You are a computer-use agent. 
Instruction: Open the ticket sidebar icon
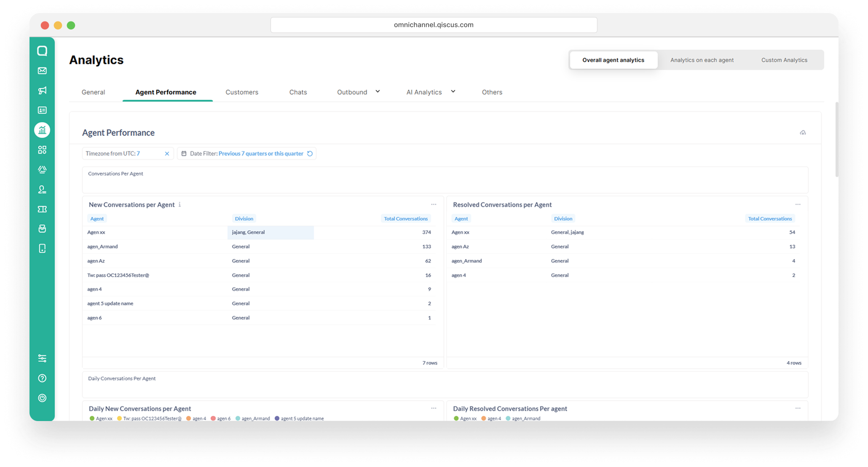(42, 209)
